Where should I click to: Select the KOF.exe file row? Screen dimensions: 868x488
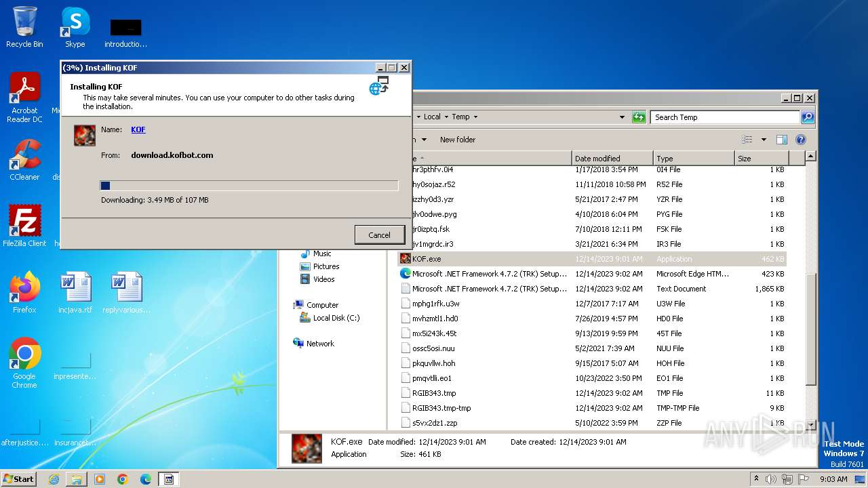click(593, 259)
